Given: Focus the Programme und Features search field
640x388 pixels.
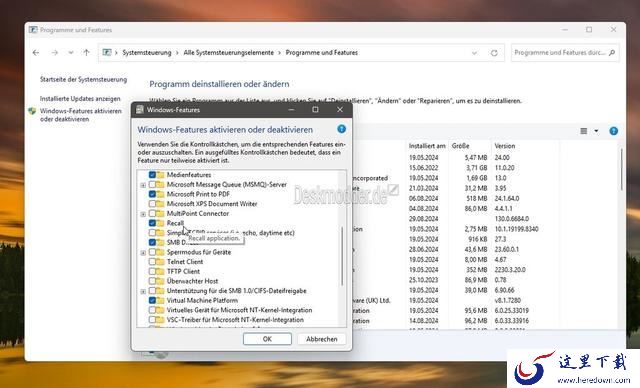Looking at the screenshot, I should pos(560,53).
